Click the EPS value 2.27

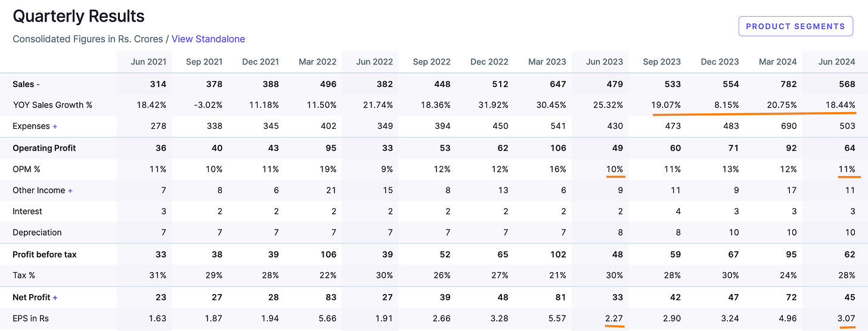click(614, 318)
